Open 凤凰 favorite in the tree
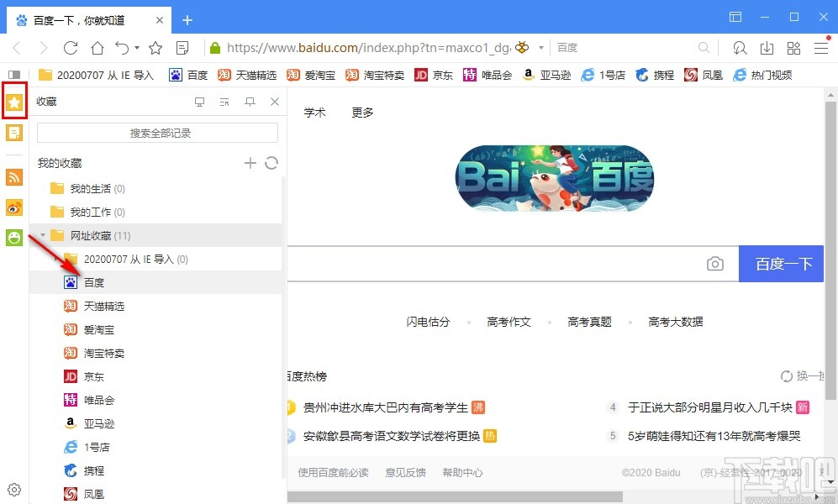The image size is (838, 504). click(x=155, y=494)
